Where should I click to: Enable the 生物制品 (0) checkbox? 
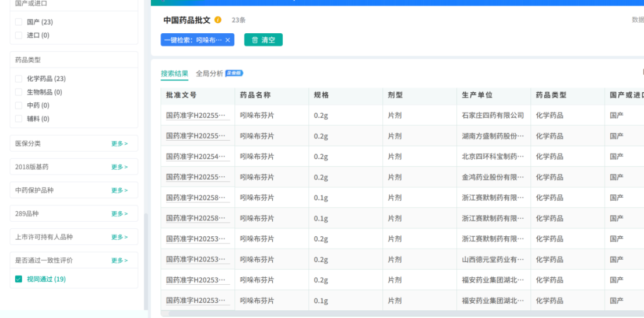[19, 92]
